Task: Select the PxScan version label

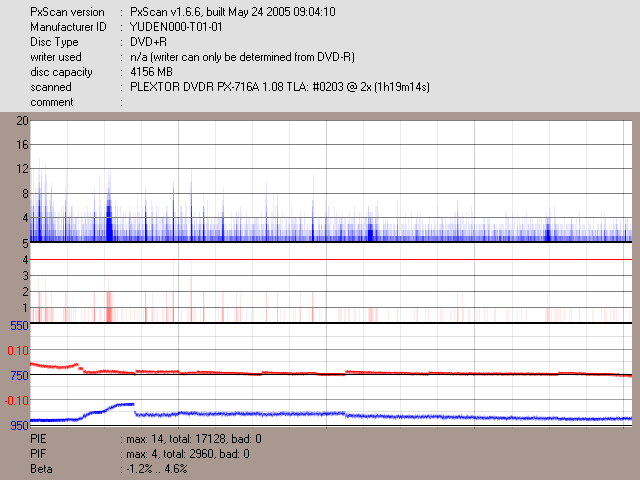Action: (67, 12)
